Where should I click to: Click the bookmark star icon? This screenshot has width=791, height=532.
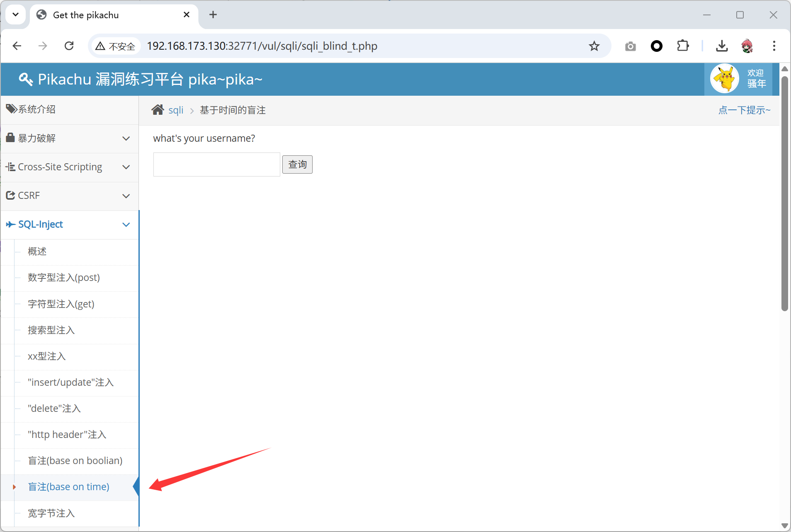pos(594,46)
